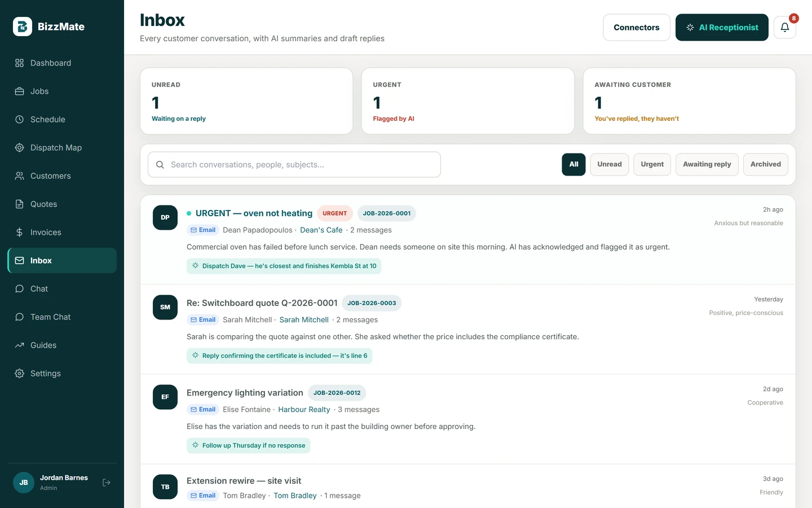
Task: Open Jobs in the sidebar
Action: [62, 91]
